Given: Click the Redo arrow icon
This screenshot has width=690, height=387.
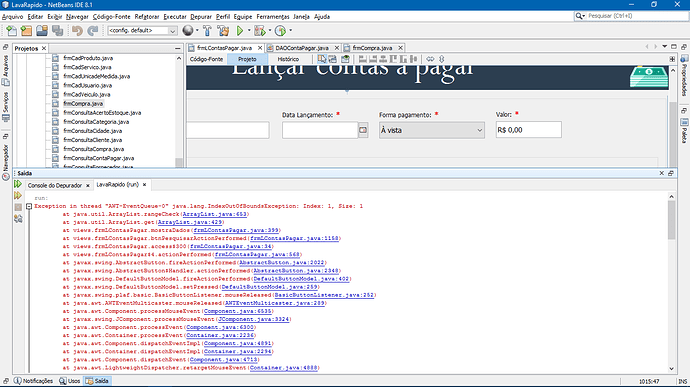Looking at the screenshot, I should (x=92, y=31).
